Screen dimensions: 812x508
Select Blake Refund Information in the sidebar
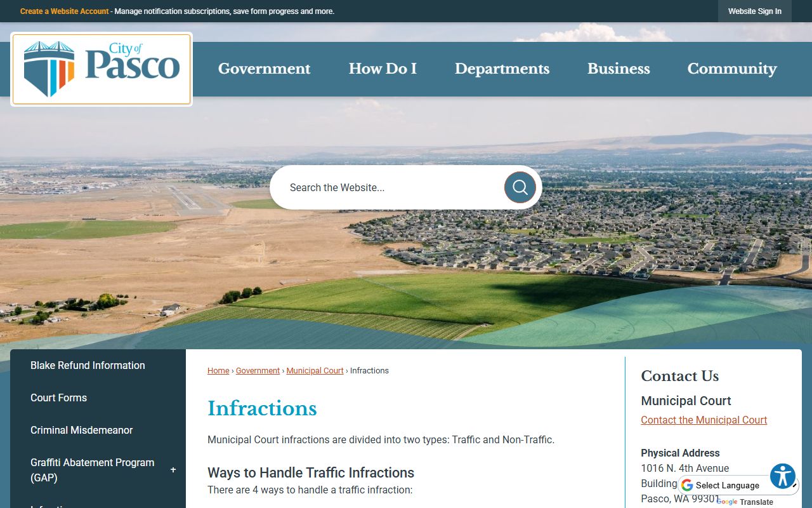[88, 365]
